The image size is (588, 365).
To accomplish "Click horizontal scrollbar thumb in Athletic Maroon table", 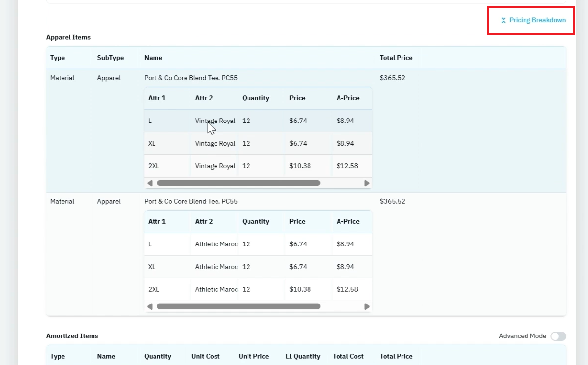I will click(x=239, y=306).
